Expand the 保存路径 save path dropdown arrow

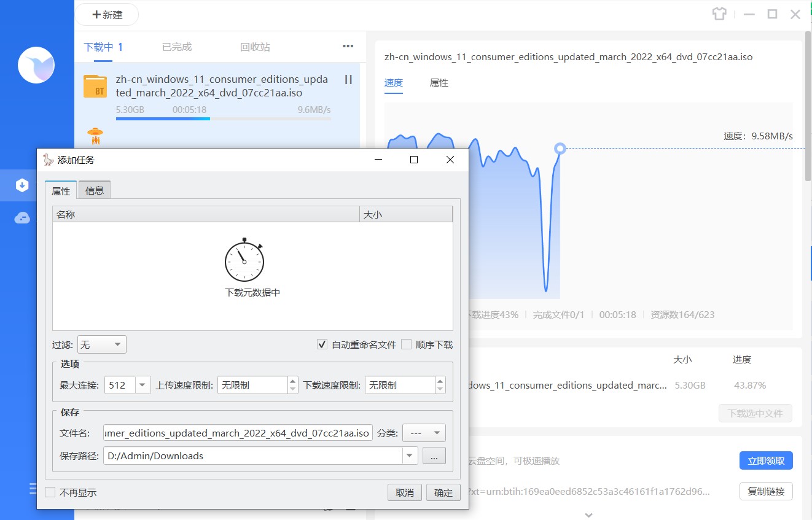pos(409,456)
